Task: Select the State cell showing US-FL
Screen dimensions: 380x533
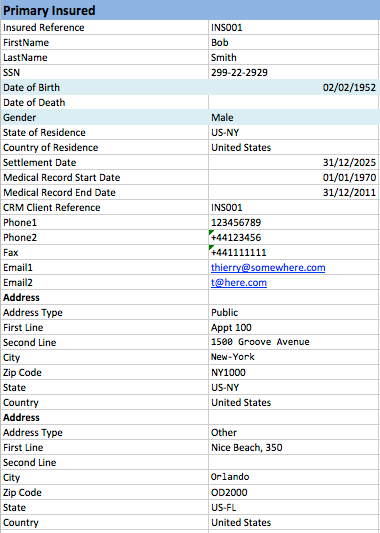Action: coord(294,507)
